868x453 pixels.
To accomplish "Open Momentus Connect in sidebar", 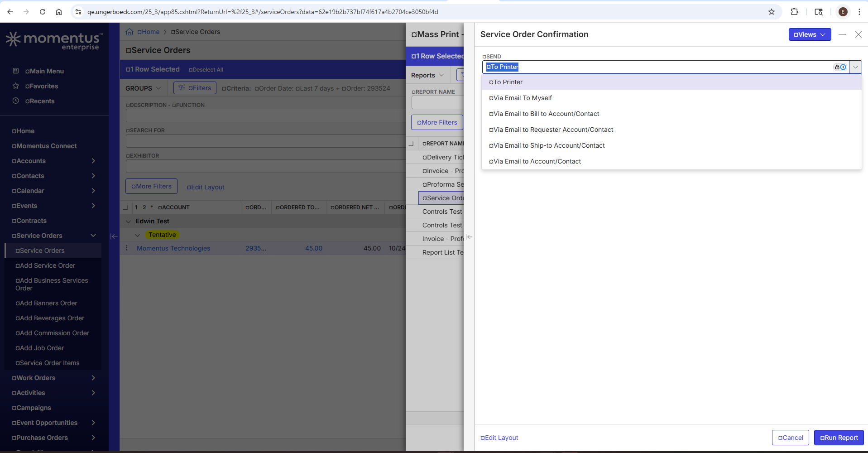I will (44, 146).
